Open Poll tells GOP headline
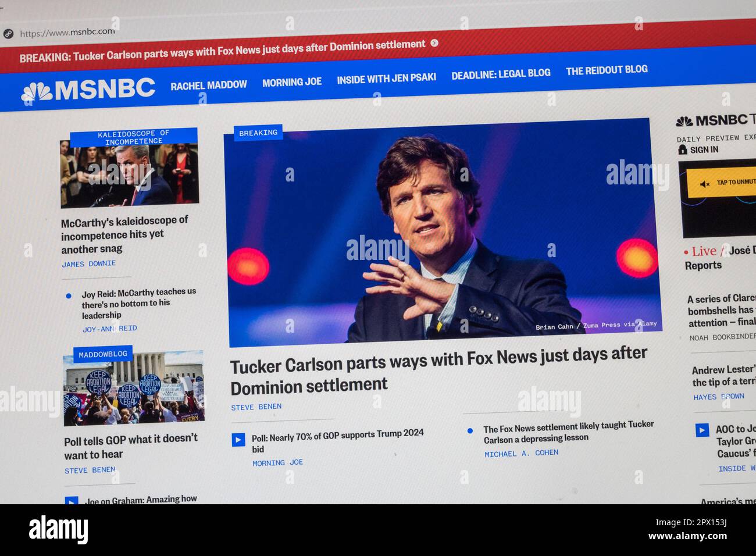 pos(131,446)
